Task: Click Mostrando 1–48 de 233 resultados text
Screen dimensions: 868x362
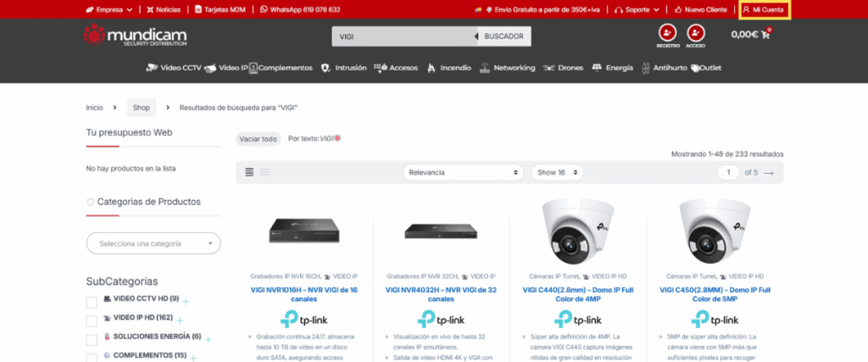Action: pyautogui.click(x=727, y=154)
